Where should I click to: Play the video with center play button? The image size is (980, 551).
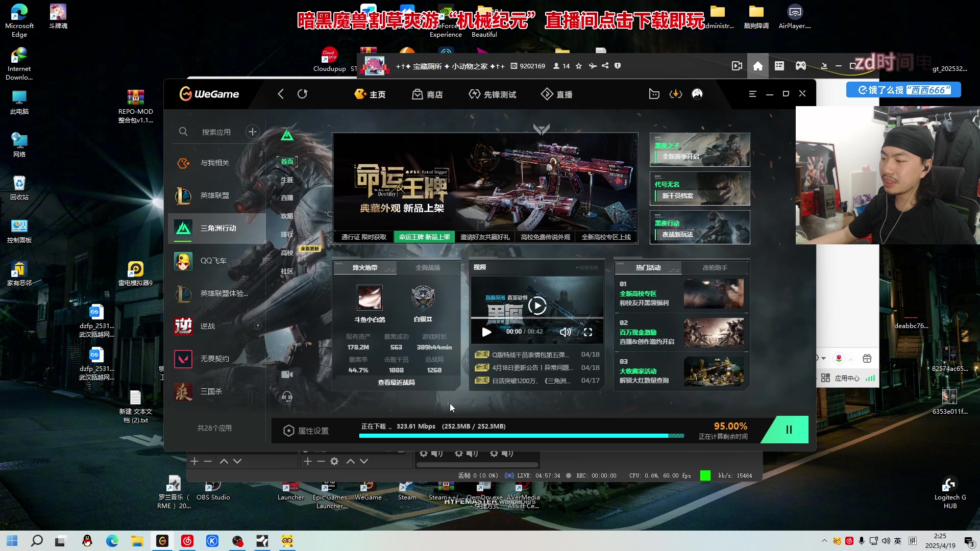point(537,306)
